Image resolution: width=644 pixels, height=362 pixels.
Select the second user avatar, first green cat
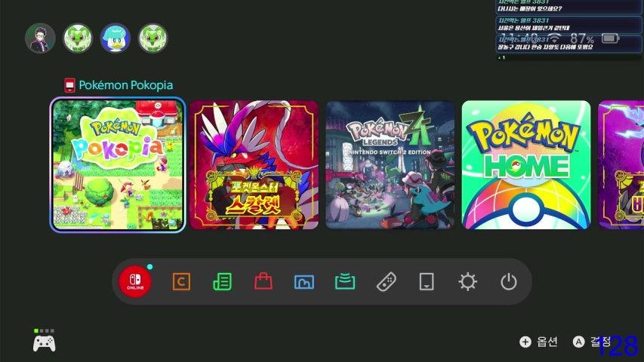click(78, 38)
